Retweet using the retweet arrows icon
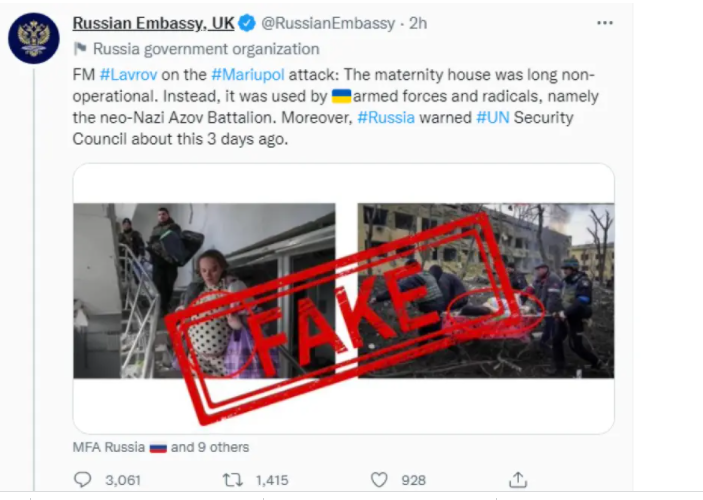Viewport: 703px width, 500px height. (233, 480)
